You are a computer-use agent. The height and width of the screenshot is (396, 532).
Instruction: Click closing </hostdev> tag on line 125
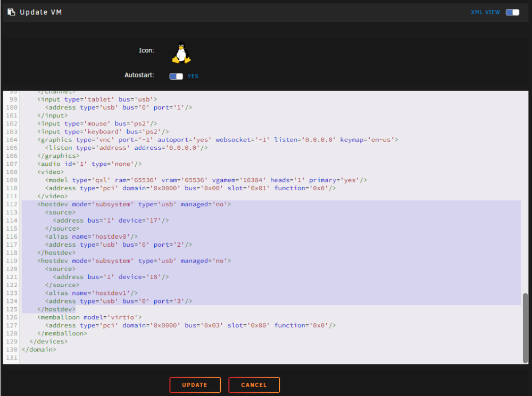(x=56, y=309)
